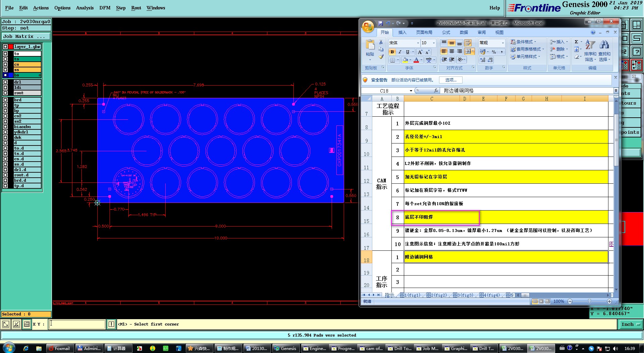Click the Italic formatting icon
Viewport: 644px width, 353px height.
400,52
